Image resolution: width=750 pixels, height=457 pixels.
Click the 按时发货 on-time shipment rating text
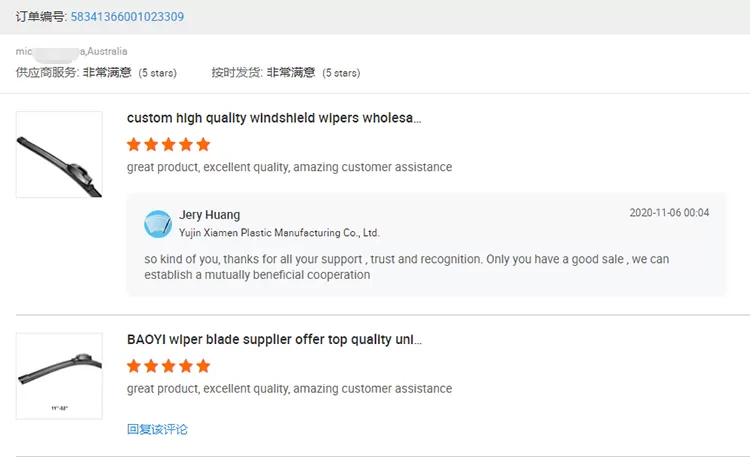tap(286, 73)
